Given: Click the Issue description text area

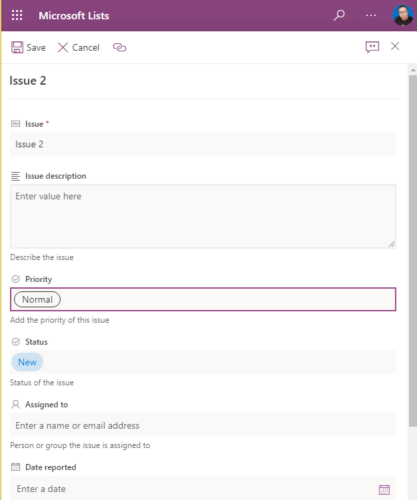Looking at the screenshot, I should [x=203, y=216].
